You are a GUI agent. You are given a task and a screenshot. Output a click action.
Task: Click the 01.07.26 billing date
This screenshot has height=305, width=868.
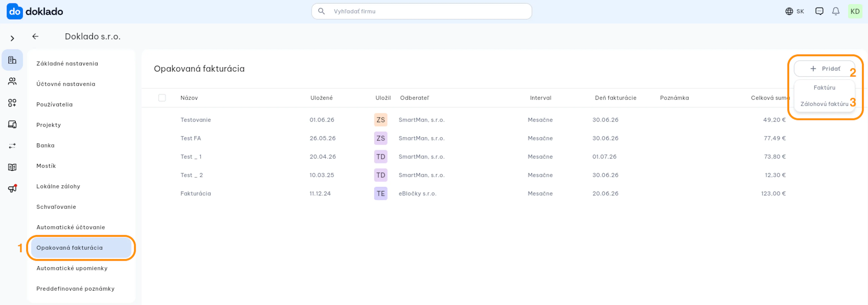coord(604,157)
